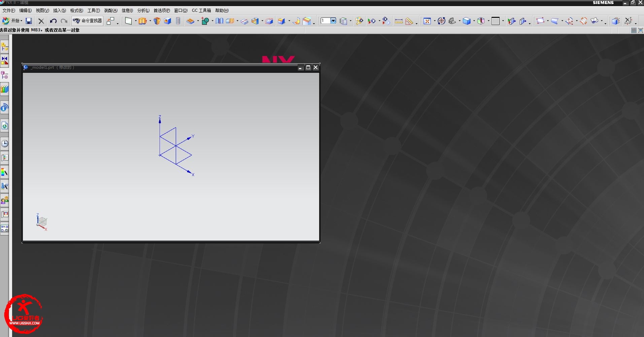
Task: Expand the datum plane dropdown arrow
Action: [136, 21]
